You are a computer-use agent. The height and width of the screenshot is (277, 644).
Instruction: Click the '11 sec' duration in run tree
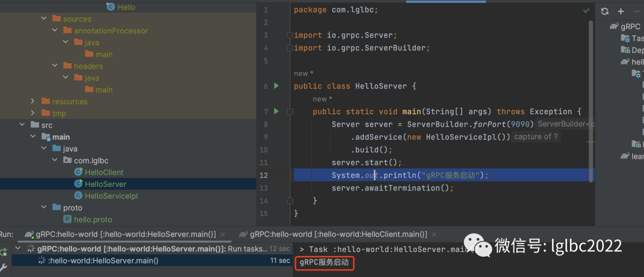pyautogui.click(x=279, y=260)
